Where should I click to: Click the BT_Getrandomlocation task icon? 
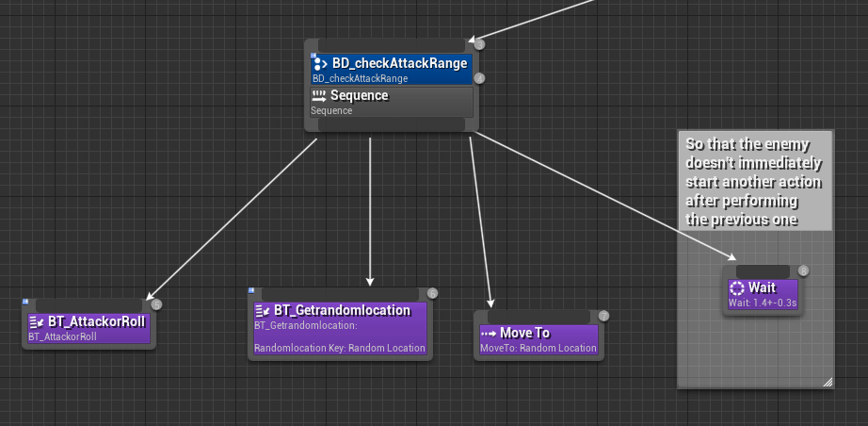pyautogui.click(x=263, y=310)
